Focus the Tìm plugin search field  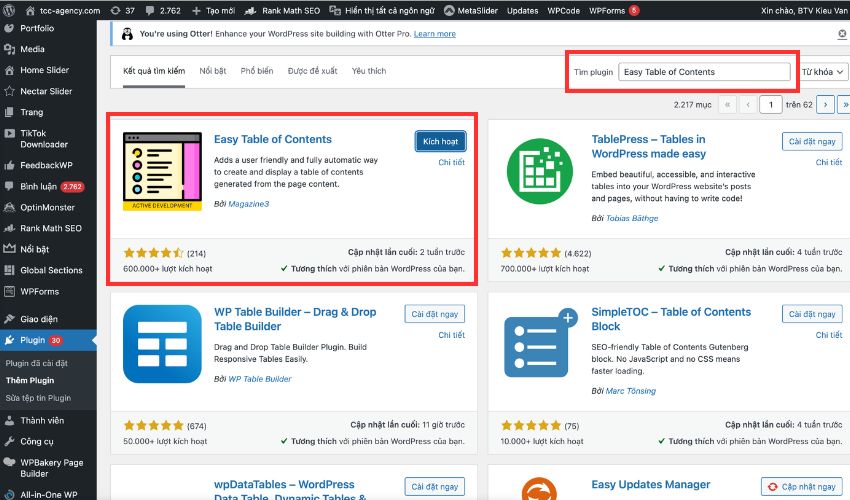click(x=704, y=72)
